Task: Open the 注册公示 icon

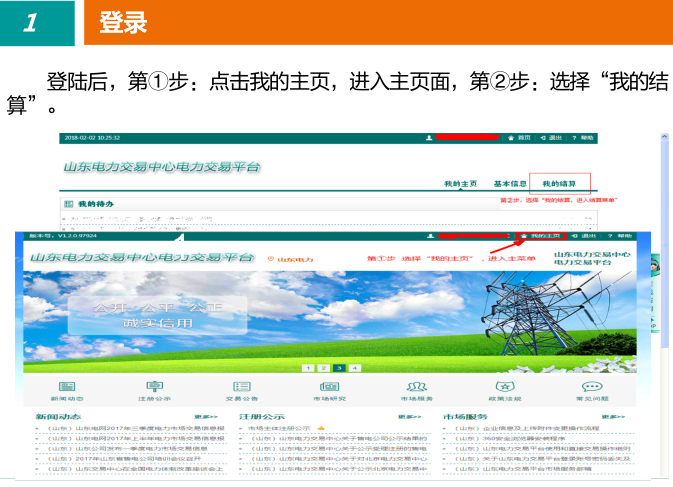Action: pyautogui.click(x=153, y=385)
